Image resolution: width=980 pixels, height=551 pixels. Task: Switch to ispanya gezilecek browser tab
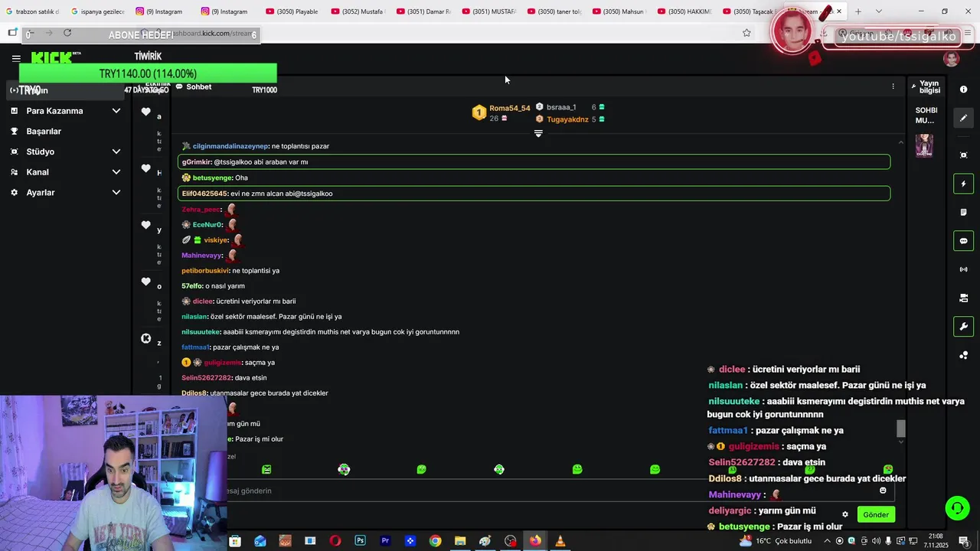[97, 11]
